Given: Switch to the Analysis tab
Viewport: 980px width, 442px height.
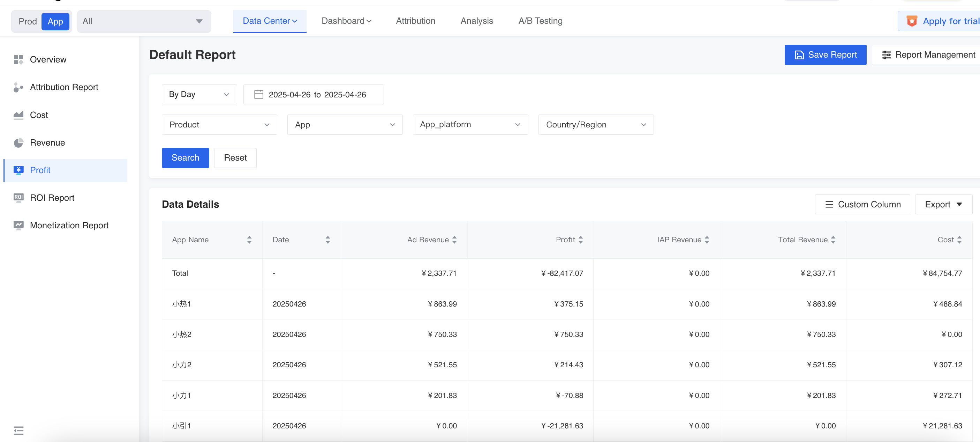Looking at the screenshot, I should pyautogui.click(x=477, y=21).
